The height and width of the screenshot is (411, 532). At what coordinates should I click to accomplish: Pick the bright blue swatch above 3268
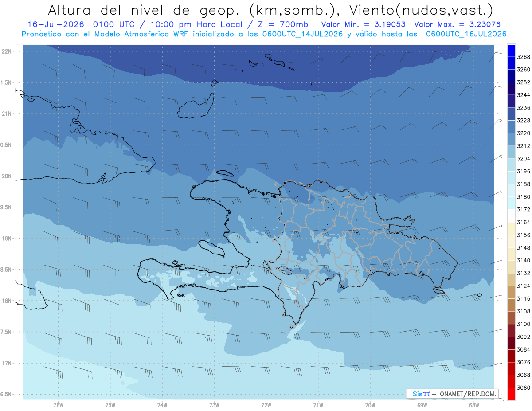pyautogui.click(x=511, y=50)
